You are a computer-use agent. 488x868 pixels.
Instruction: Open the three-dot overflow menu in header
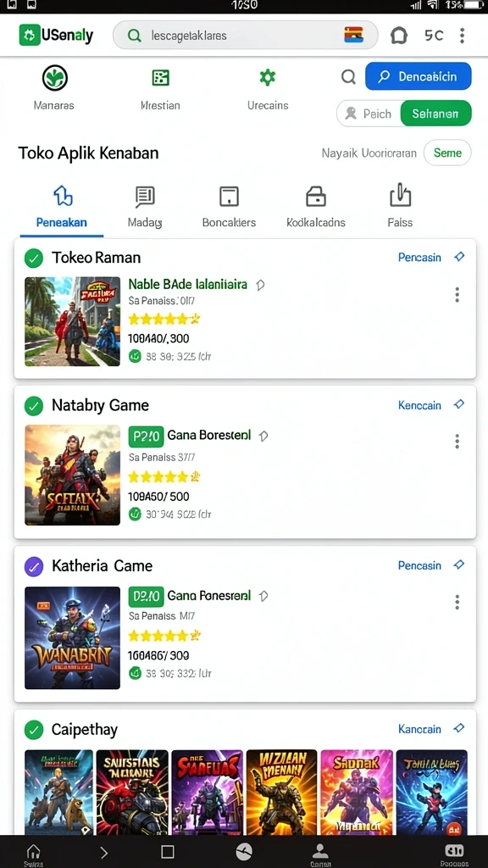pos(462,36)
